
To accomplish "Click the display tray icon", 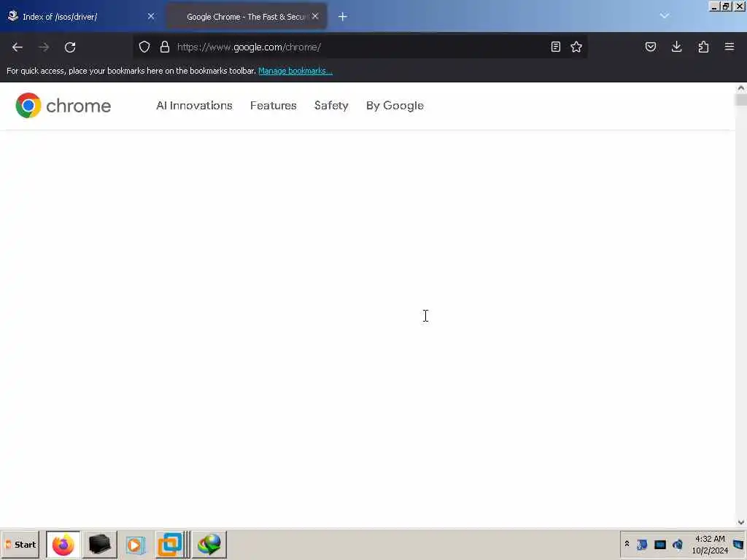I will coord(659,544).
